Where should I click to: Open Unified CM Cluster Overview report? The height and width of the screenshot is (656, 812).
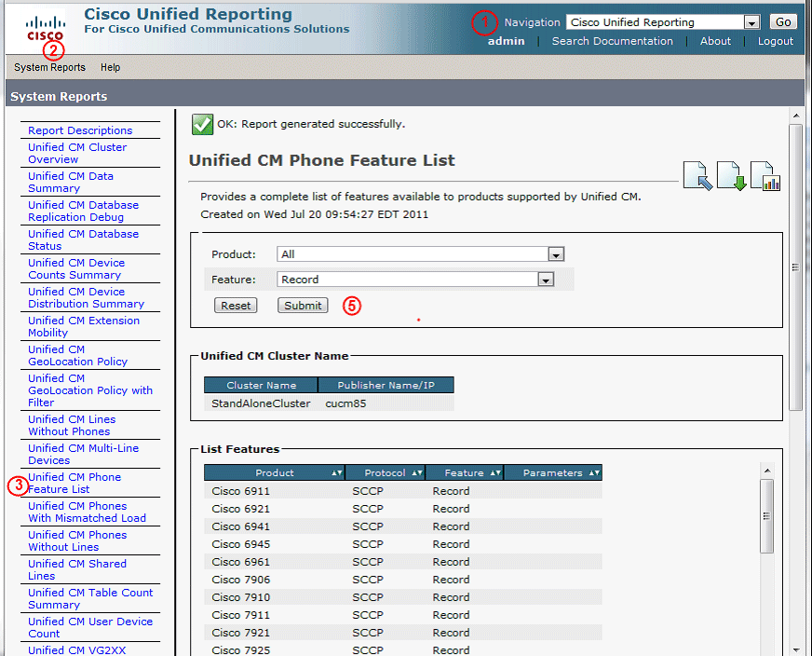pos(77,154)
